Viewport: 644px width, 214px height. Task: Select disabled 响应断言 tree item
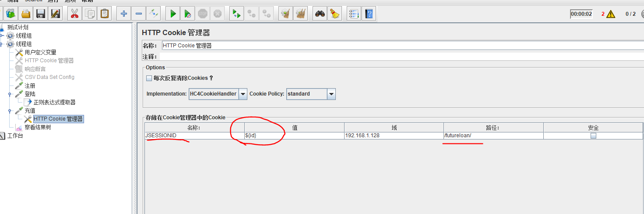click(35, 69)
